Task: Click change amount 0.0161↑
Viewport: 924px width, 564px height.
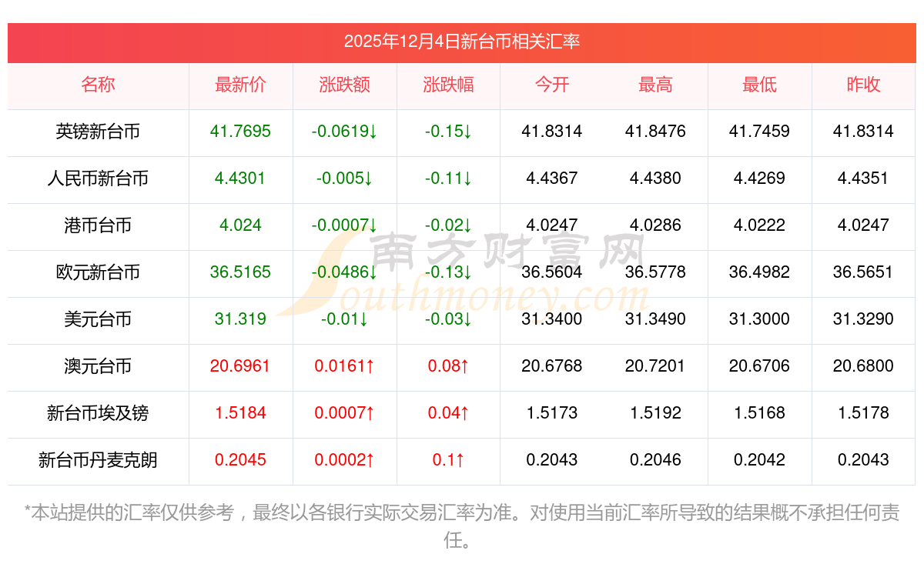Action: click(344, 366)
